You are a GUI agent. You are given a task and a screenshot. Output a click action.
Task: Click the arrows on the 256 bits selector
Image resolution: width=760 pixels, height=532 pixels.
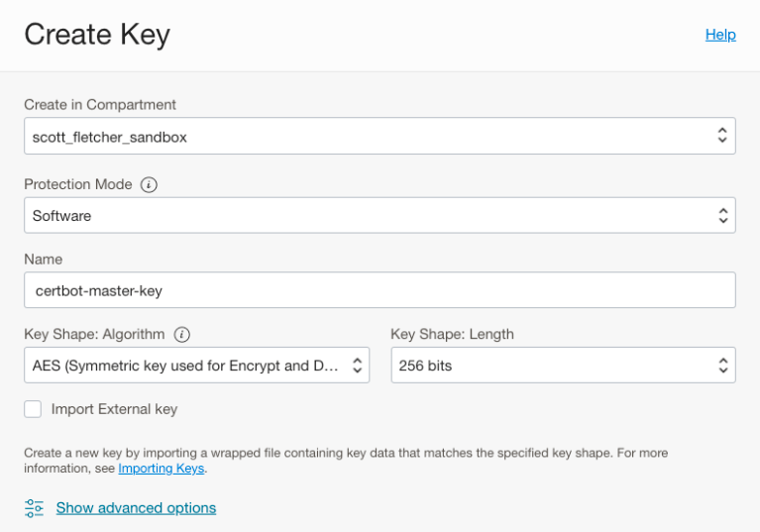click(x=722, y=366)
